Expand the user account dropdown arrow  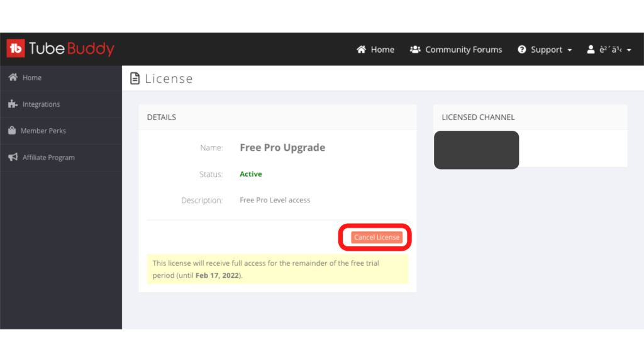point(629,50)
